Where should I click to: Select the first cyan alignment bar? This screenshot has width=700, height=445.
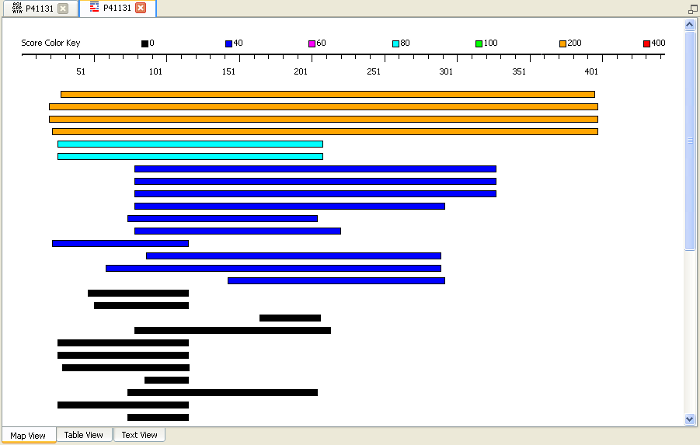[190, 144]
